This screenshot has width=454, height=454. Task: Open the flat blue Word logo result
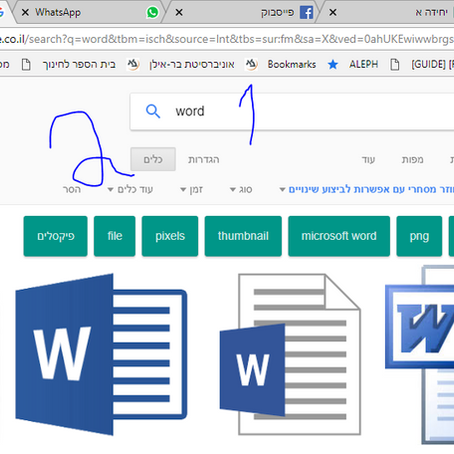point(101,355)
